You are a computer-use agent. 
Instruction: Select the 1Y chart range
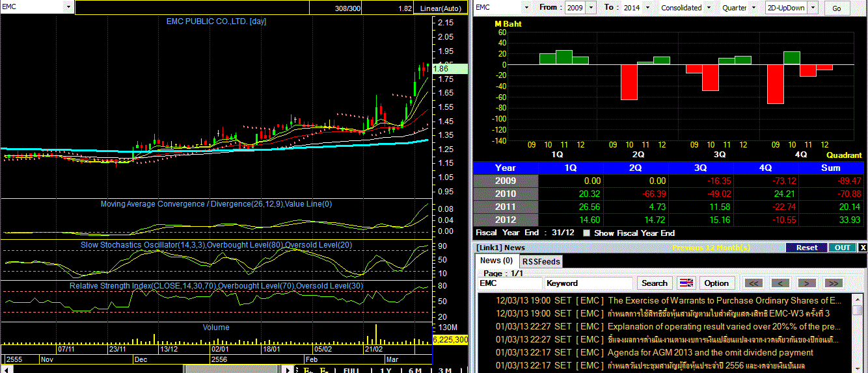385,370
